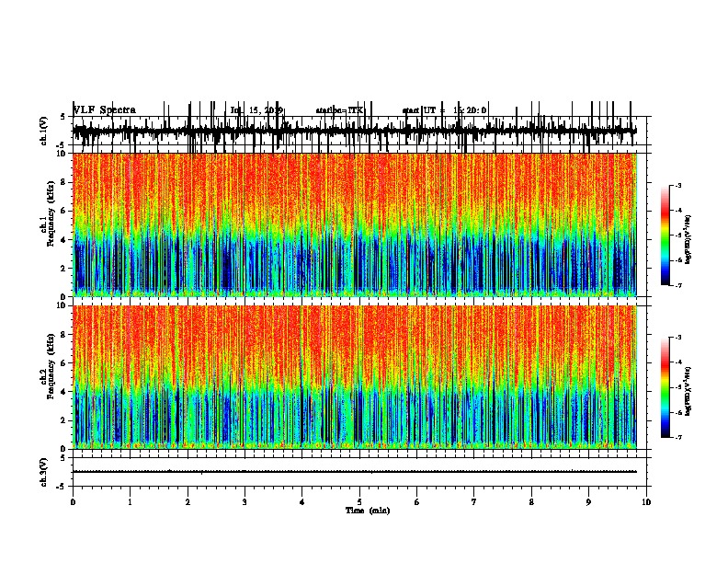The width and height of the screenshot is (728, 563).
Task: Click time axis tick label '5'
Action: coord(359,502)
